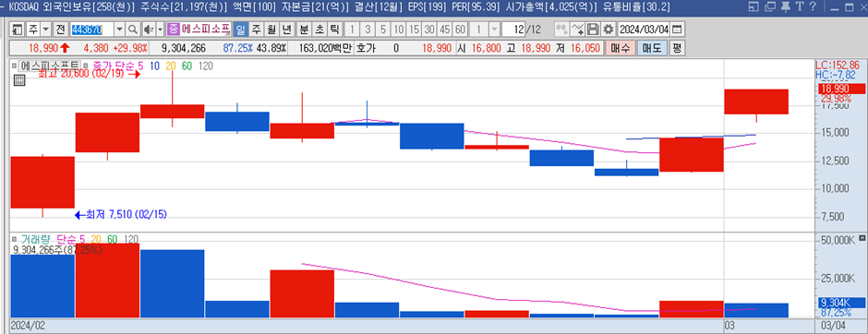Switch to the 초 second chart

319,30
